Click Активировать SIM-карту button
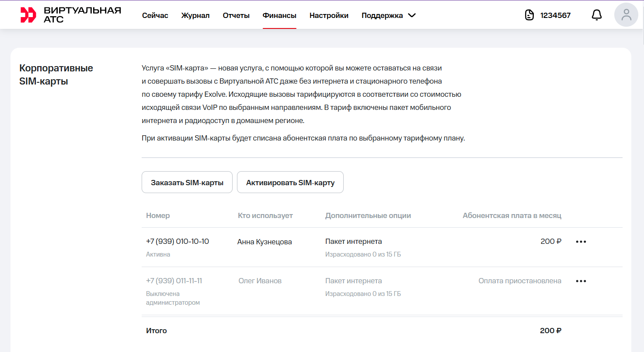644x352 pixels. pyautogui.click(x=290, y=183)
